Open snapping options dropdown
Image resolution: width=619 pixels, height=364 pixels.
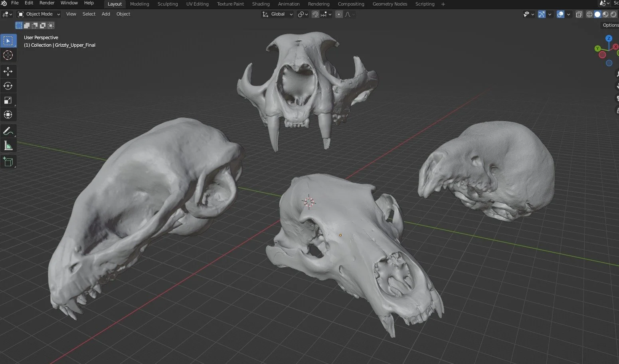(326, 14)
